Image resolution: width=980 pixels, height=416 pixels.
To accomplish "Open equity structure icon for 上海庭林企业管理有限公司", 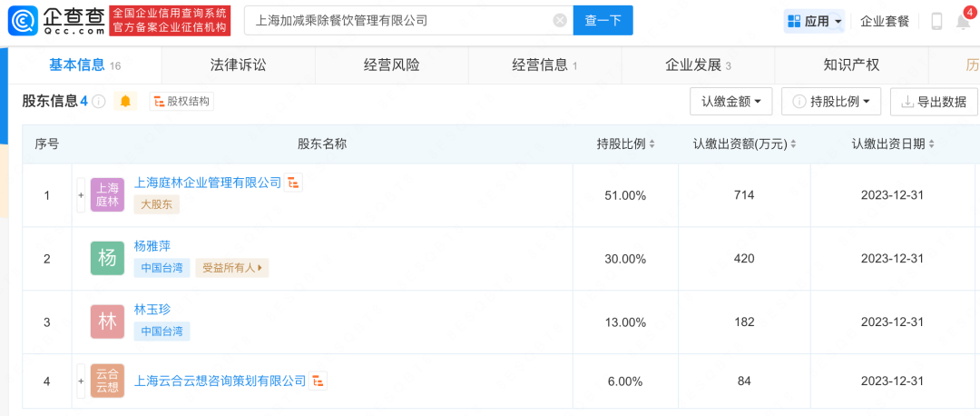I will pyautogui.click(x=293, y=183).
